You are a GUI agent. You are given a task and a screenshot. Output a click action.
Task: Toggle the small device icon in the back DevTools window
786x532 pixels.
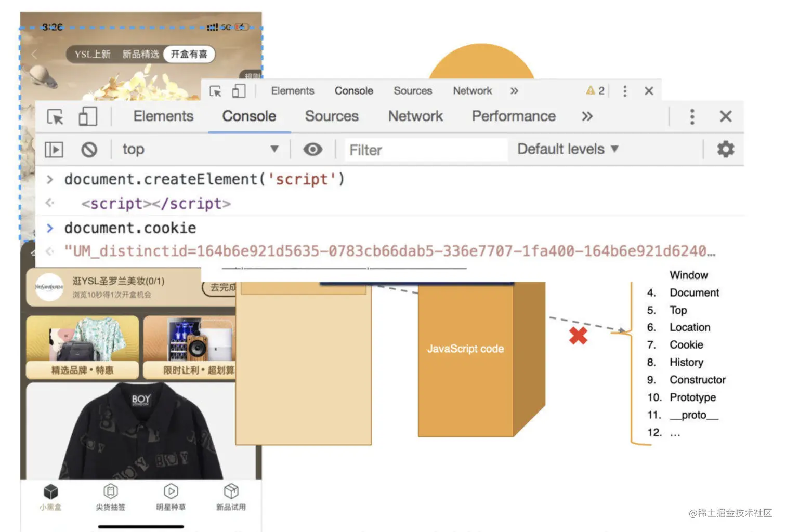pos(239,91)
